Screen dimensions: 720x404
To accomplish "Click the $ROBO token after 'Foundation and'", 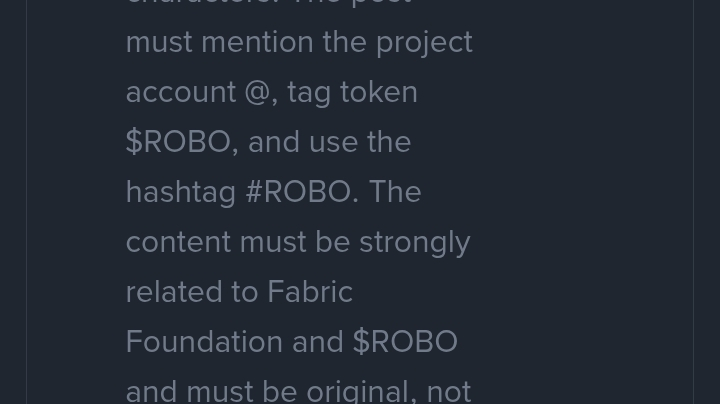I will click(405, 342).
